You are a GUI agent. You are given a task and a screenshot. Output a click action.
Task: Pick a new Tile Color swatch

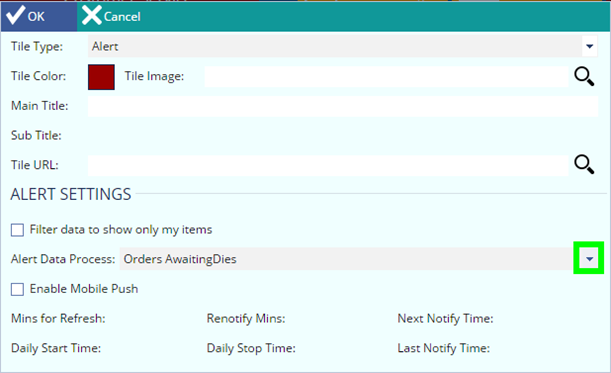[101, 77]
